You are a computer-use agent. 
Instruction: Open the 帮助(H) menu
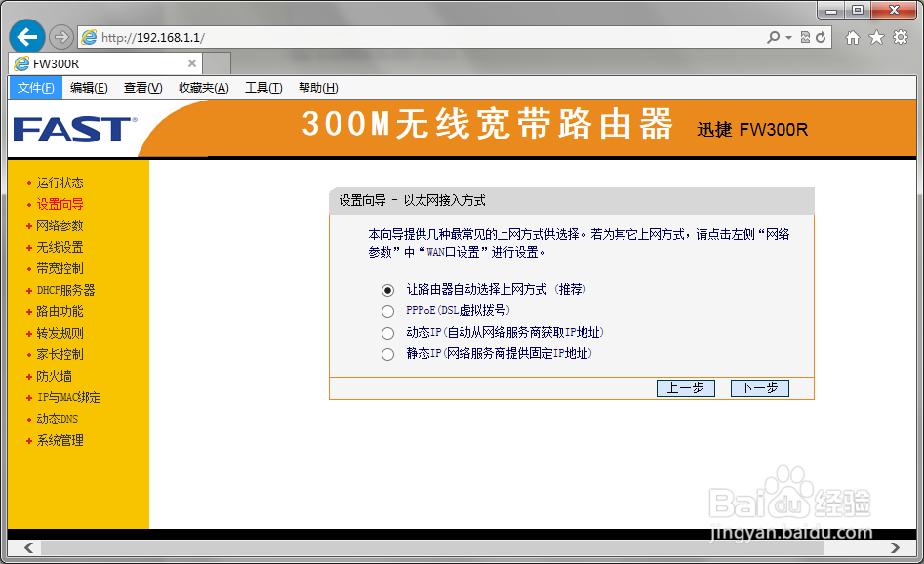tap(318, 88)
